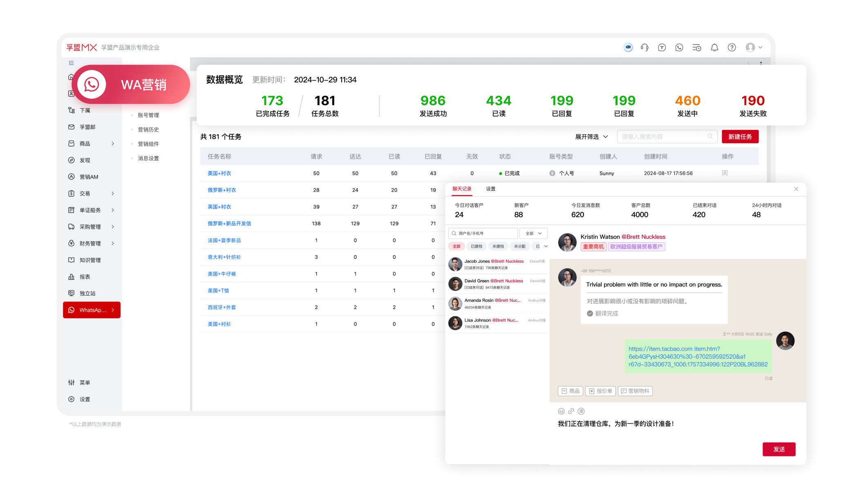The height and width of the screenshot is (503, 868).
Task: Open the operation icon for the 美国+衬衣 task row
Action: (725, 173)
